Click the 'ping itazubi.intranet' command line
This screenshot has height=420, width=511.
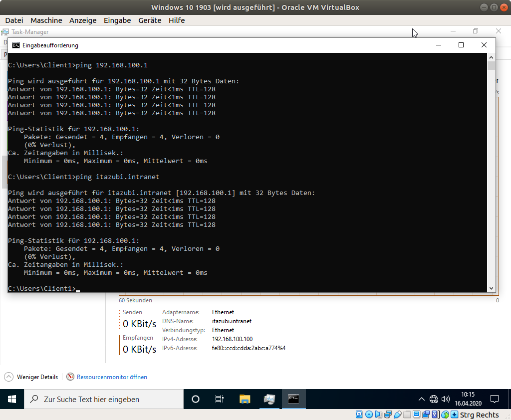pyautogui.click(x=118, y=177)
